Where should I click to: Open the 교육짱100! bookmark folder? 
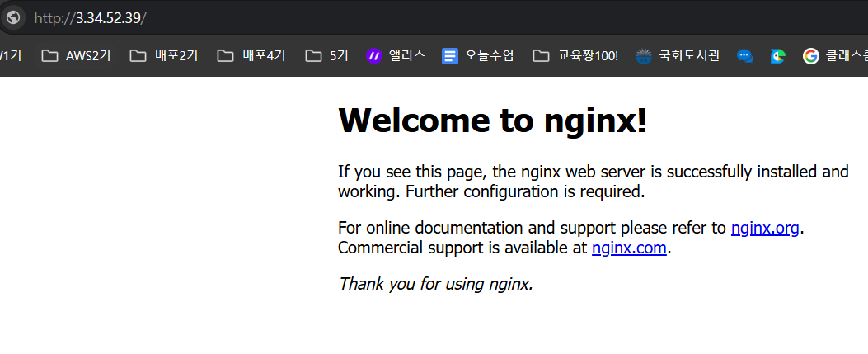[x=575, y=55]
